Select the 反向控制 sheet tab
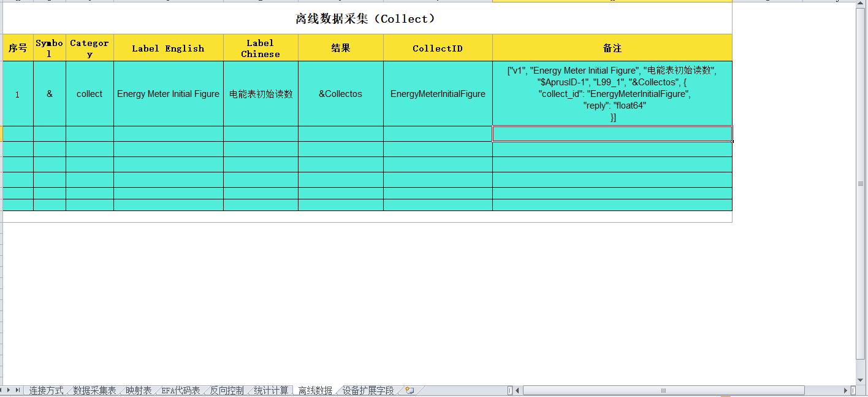This screenshot has width=868, height=397. click(x=227, y=391)
